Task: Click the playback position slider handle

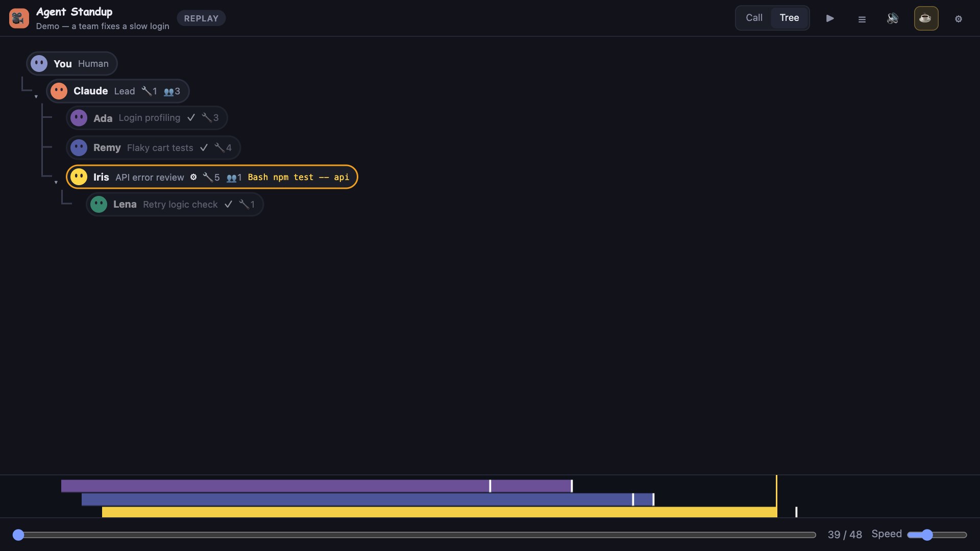Action: click(18, 535)
